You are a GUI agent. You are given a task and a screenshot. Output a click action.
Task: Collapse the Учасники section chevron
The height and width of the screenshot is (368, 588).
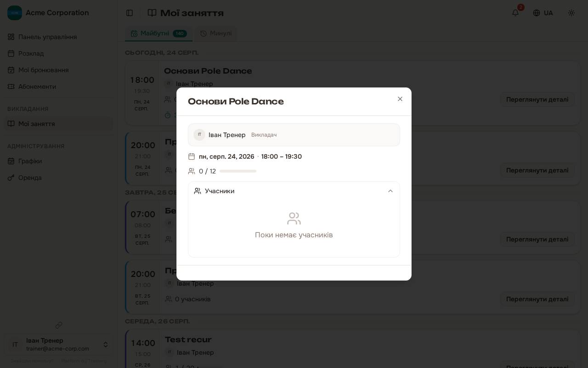point(390,191)
